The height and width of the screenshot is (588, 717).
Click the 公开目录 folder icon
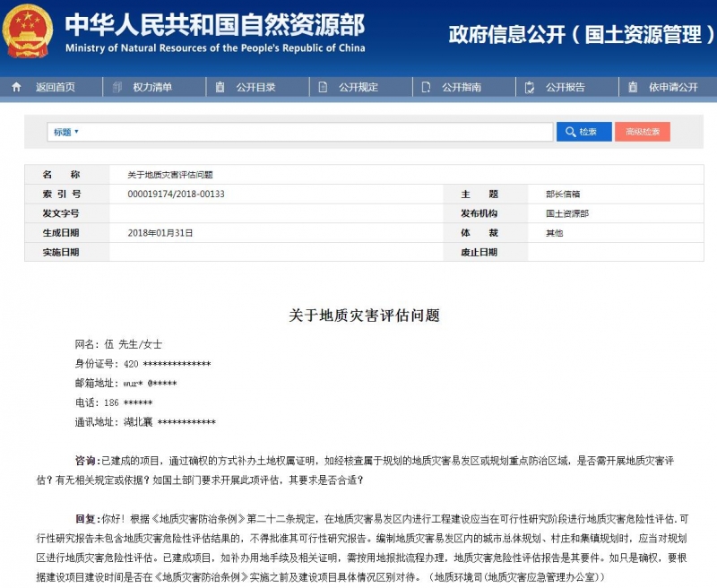click(218, 87)
